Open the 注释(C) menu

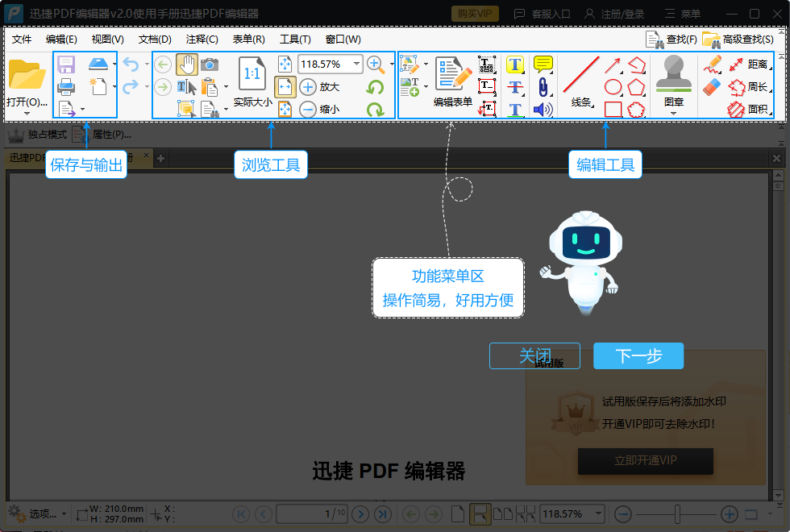(x=202, y=39)
